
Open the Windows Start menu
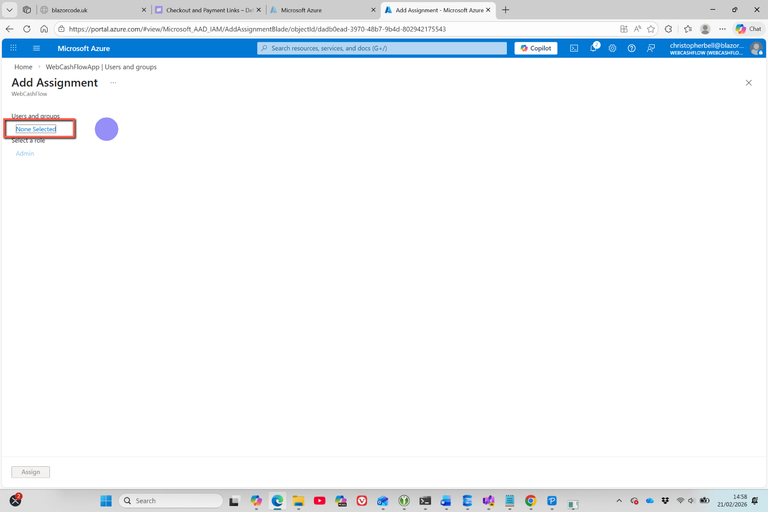coord(106,501)
